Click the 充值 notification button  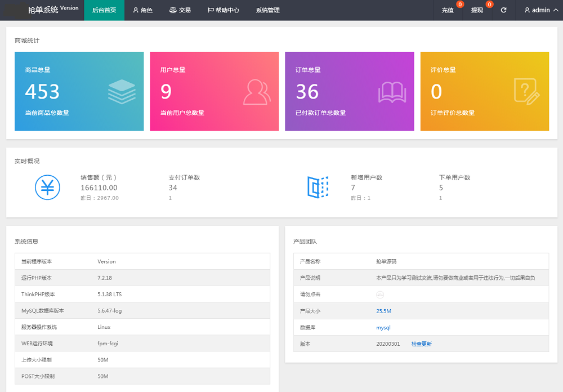point(448,10)
